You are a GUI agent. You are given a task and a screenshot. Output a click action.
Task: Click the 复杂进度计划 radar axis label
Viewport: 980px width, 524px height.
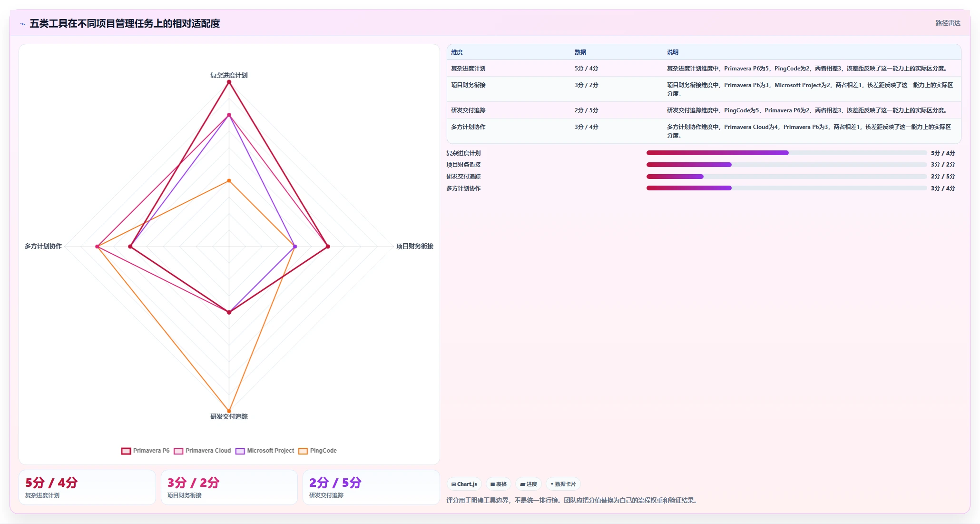coord(229,75)
